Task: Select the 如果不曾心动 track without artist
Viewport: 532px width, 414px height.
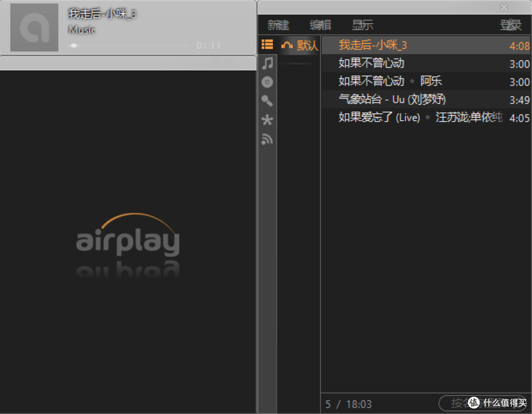Action: click(426, 63)
